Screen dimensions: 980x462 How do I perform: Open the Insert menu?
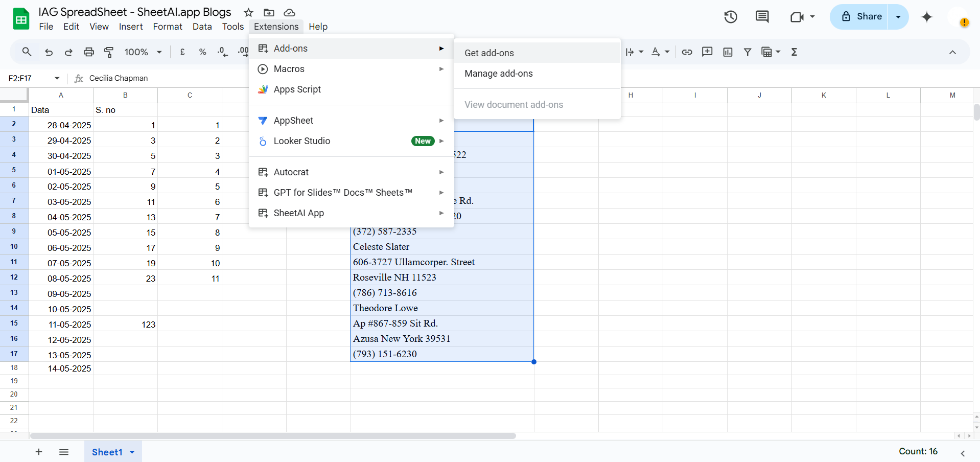[x=131, y=27]
